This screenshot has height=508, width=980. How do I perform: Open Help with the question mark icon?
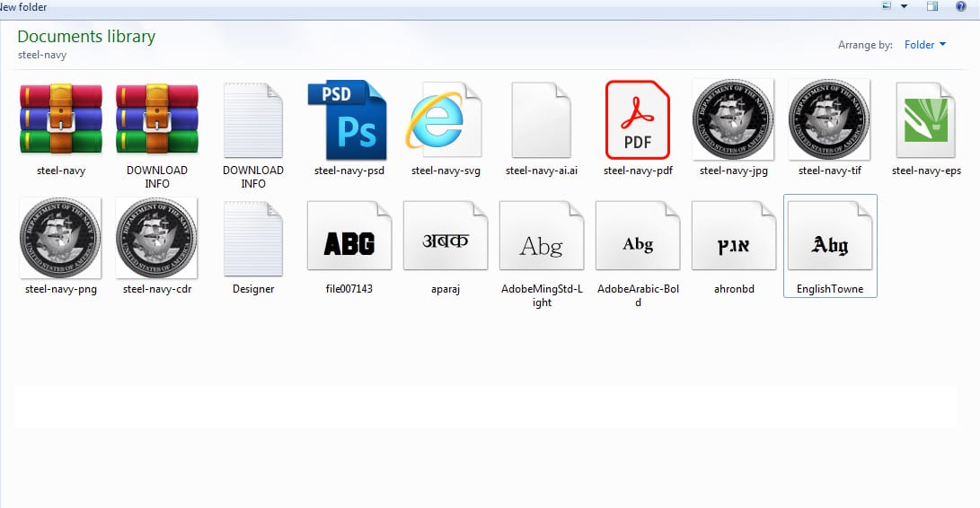point(960,6)
